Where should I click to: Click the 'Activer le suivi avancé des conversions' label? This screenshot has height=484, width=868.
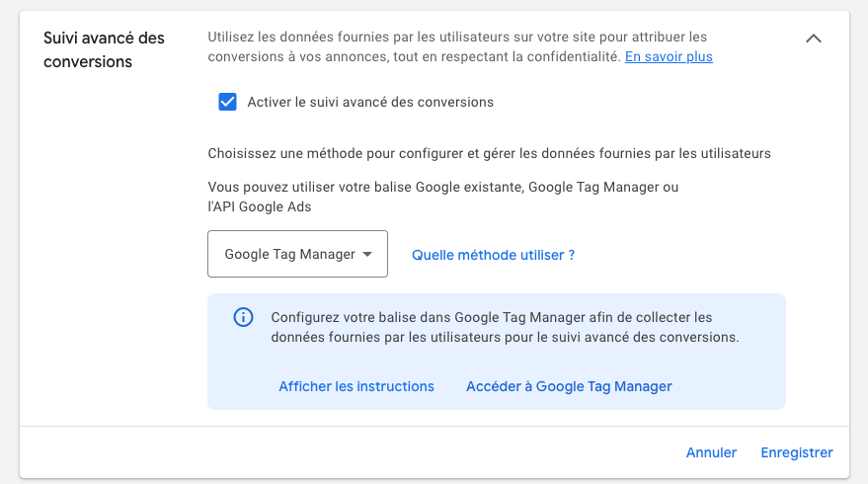point(370,102)
